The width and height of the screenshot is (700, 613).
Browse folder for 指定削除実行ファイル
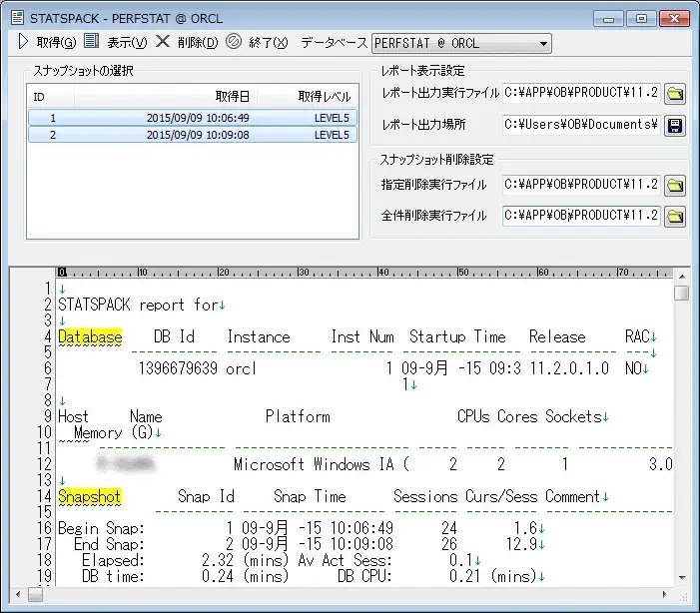point(676,185)
